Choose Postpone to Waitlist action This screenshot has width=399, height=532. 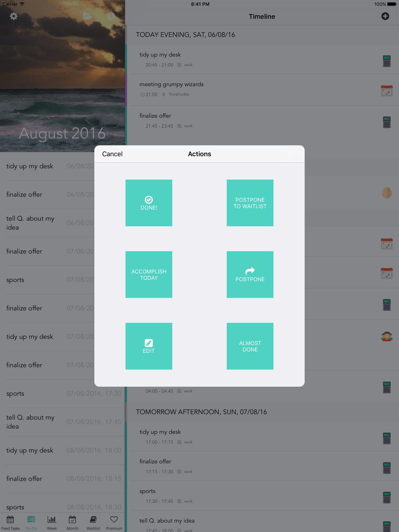250,203
